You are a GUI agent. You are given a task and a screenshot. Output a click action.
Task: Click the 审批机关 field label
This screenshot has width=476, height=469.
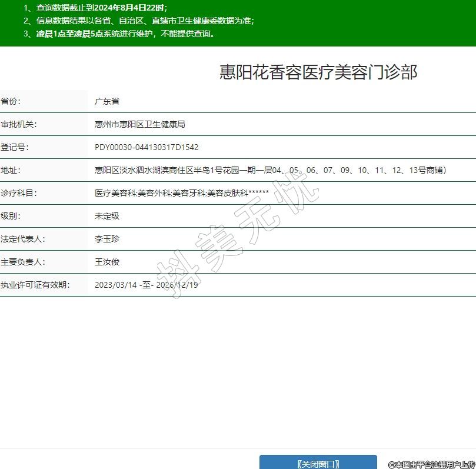pos(19,124)
